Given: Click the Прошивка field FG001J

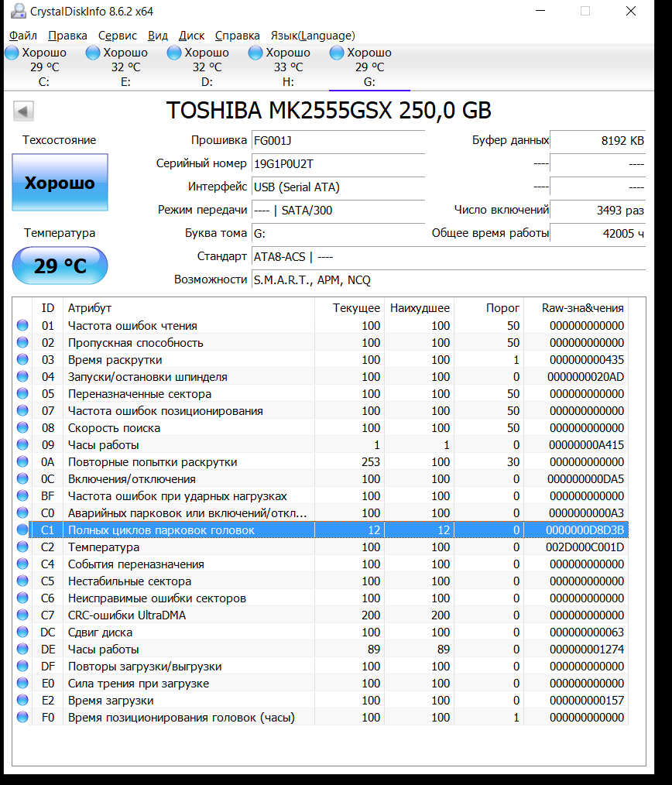Looking at the screenshot, I should pyautogui.click(x=338, y=141).
